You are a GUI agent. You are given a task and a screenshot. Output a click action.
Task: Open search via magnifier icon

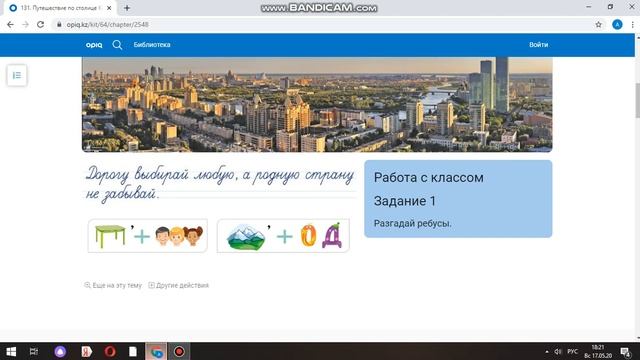point(117,45)
